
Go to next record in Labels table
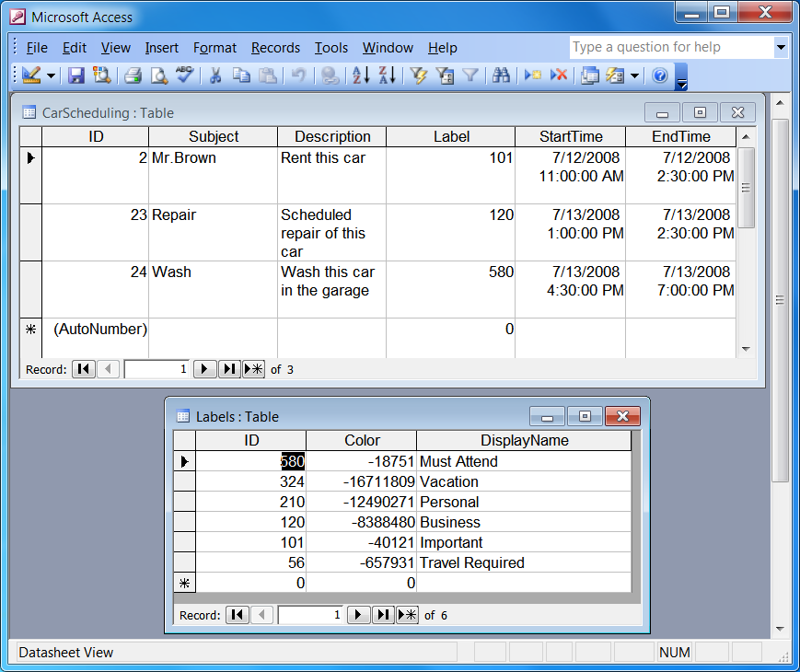pos(358,615)
